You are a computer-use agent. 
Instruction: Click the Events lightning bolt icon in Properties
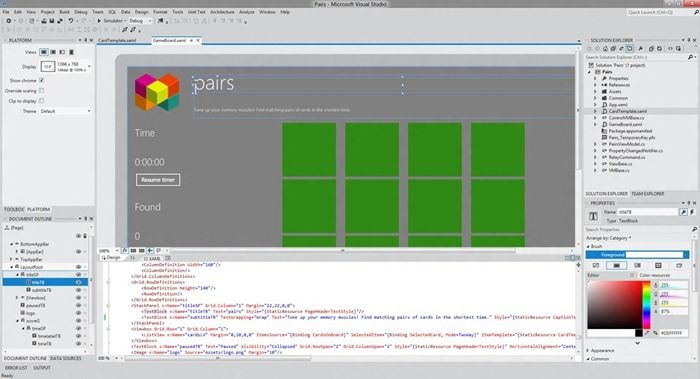[x=692, y=212]
